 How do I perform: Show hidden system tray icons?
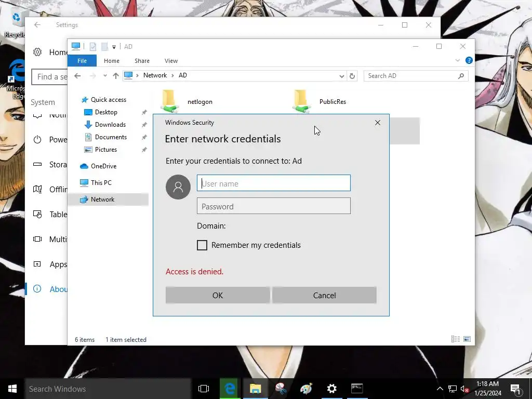(x=440, y=389)
